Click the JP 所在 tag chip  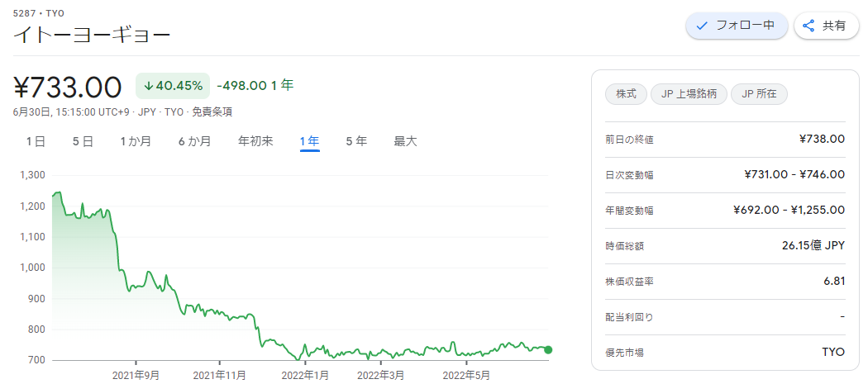[x=759, y=94]
